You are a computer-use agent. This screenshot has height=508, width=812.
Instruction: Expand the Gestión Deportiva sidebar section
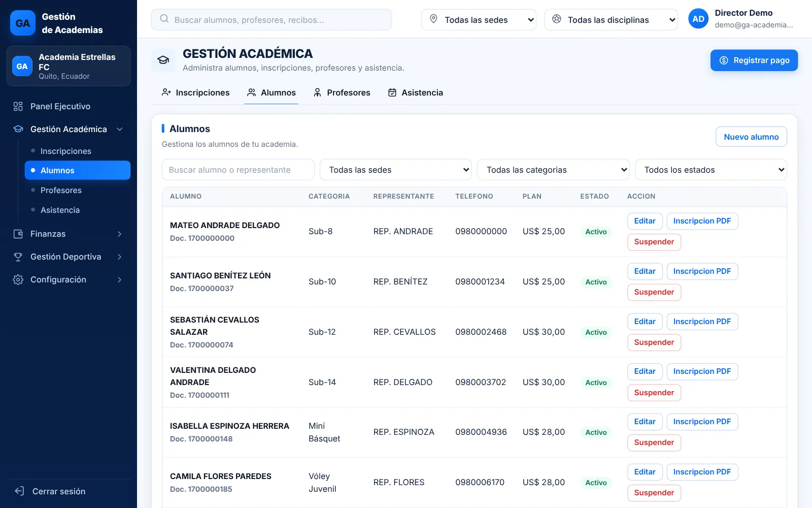pyautogui.click(x=120, y=257)
